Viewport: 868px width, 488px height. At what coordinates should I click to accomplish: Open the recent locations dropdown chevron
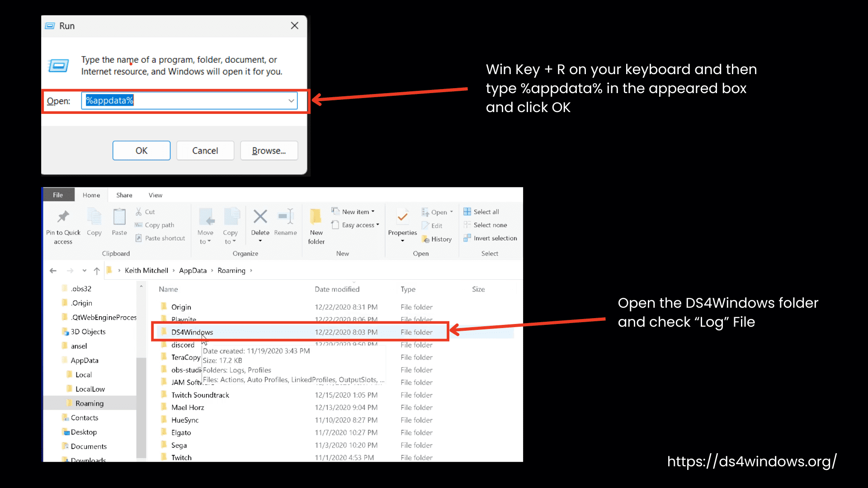click(x=84, y=271)
